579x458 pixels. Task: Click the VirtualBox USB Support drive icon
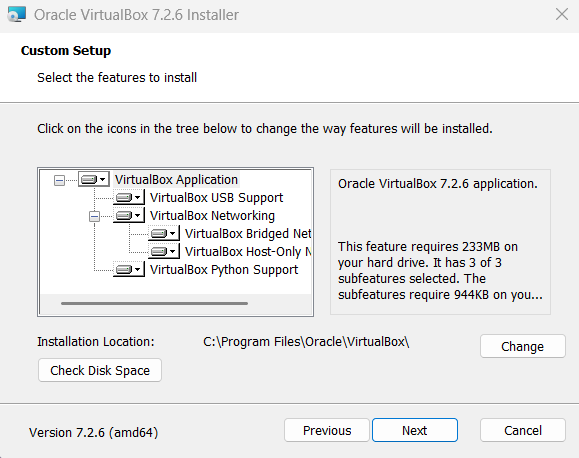pyautogui.click(x=129, y=198)
